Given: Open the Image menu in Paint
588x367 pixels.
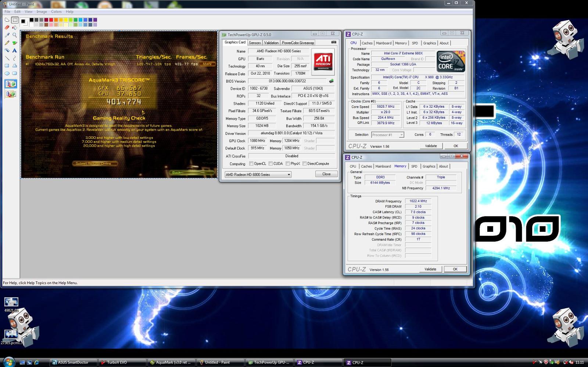Looking at the screenshot, I should pyautogui.click(x=42, y=12).
